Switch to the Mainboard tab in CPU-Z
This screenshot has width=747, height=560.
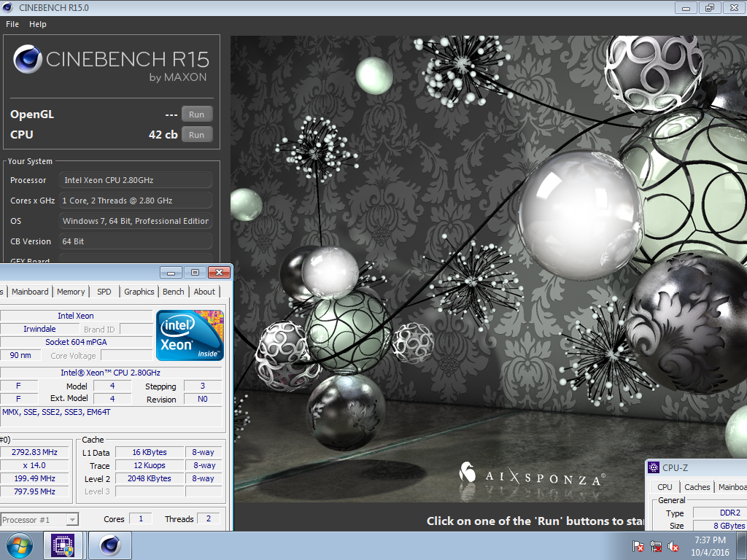pyautogui.click(x=30, y=292)
